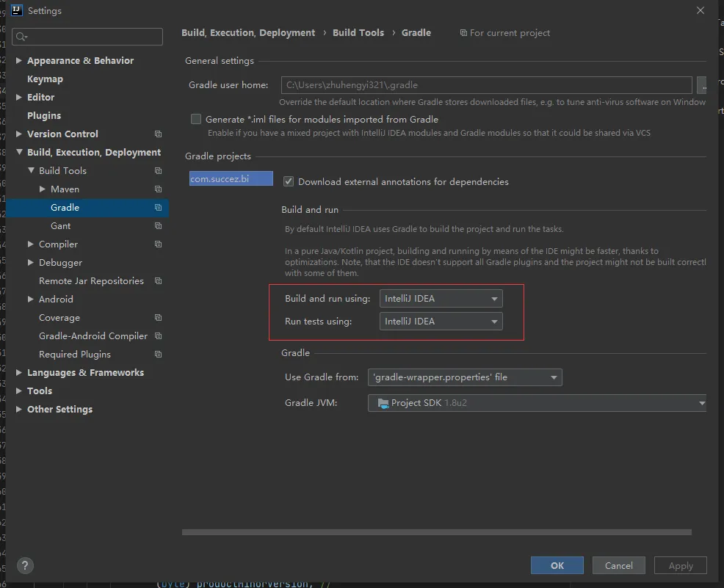Open the Run tests using dropdown

[441, 322]
